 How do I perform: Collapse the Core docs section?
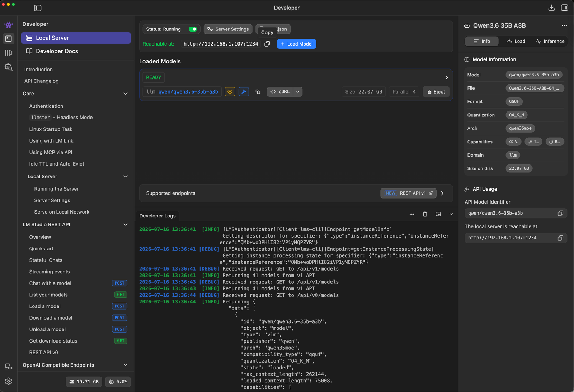(126, 94)
